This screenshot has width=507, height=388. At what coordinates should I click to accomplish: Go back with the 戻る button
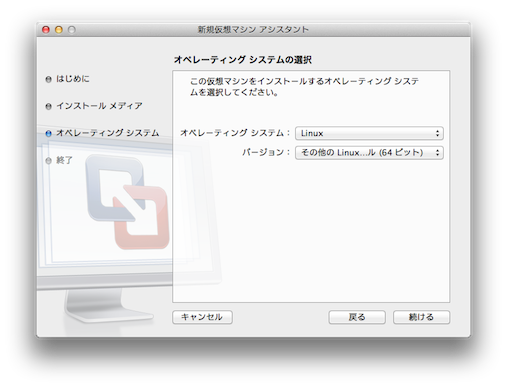[x=357, y=317]
